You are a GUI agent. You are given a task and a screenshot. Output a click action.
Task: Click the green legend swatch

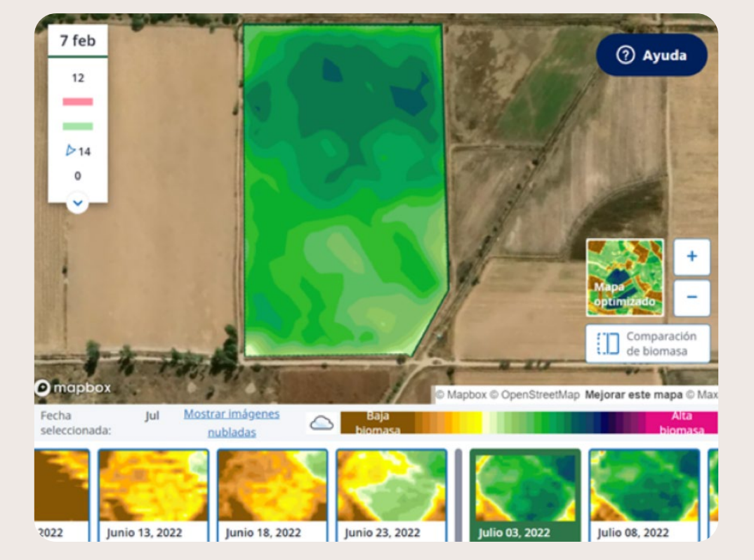78,126
